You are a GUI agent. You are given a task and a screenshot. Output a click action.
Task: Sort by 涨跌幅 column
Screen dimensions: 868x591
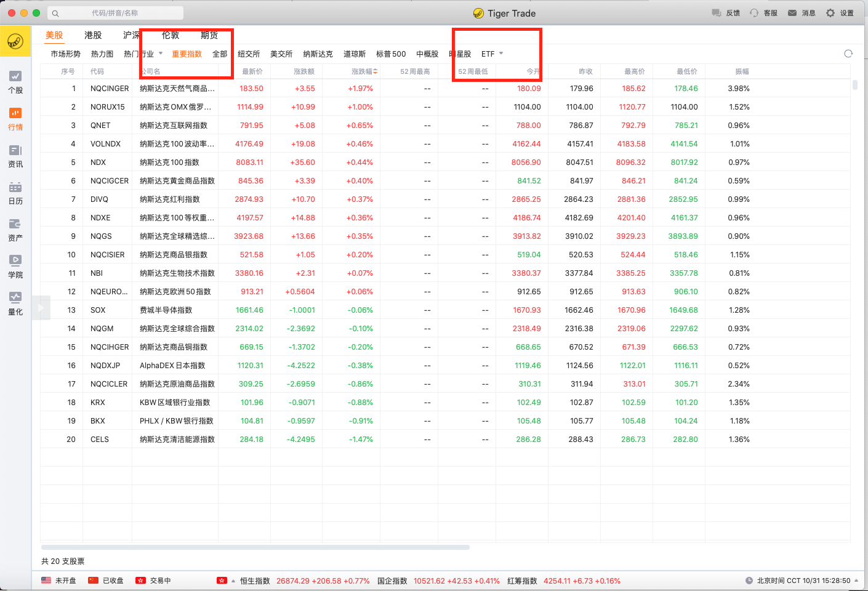[x=364, y=71]
